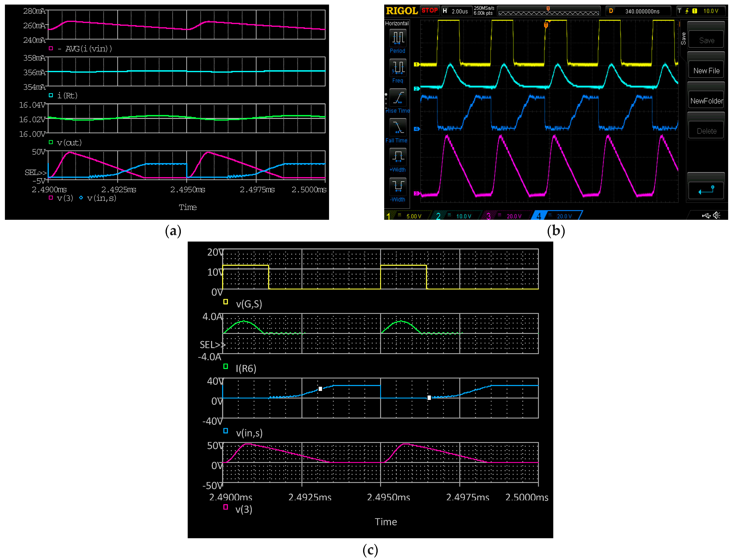Click the RIGOL STOP status indicator

430,10
